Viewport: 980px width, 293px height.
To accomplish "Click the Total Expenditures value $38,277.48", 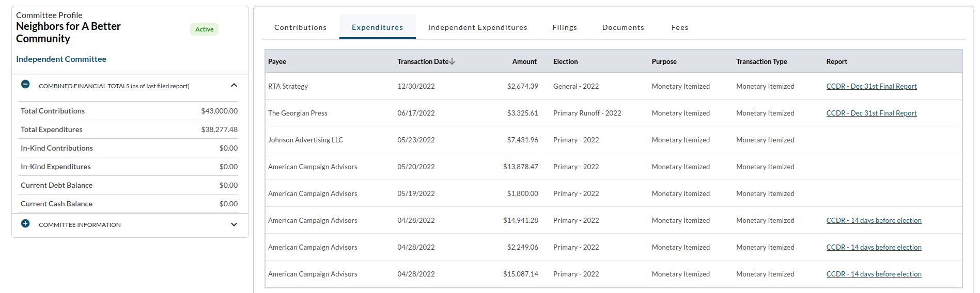I will [x=219, y=129].
